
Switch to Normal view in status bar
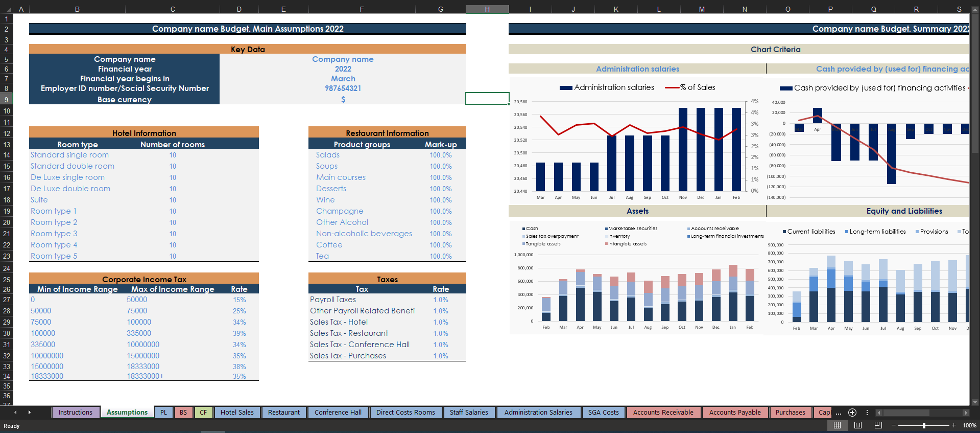[x=837, y=425]
